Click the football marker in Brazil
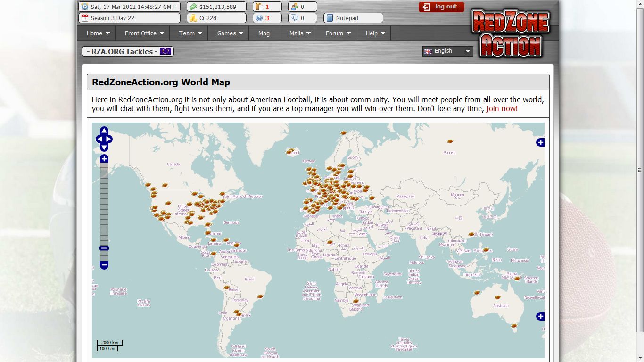The image size is (644, 362). pyautogui.click(x=260, y=296)
